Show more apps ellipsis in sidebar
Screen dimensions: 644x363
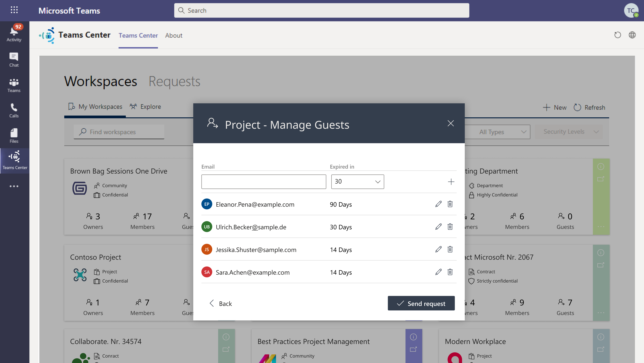14,186
